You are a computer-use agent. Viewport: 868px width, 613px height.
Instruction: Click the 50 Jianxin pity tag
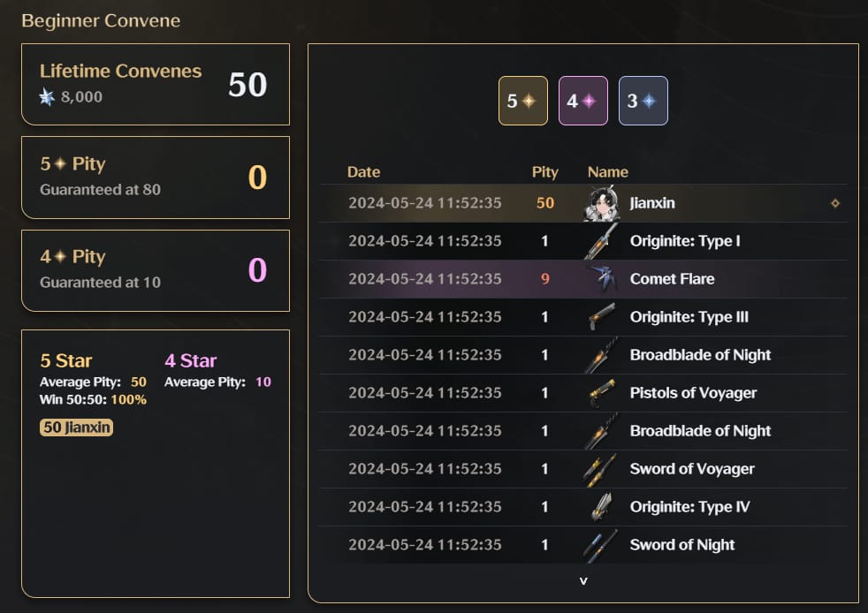click(x=75, y=428)
